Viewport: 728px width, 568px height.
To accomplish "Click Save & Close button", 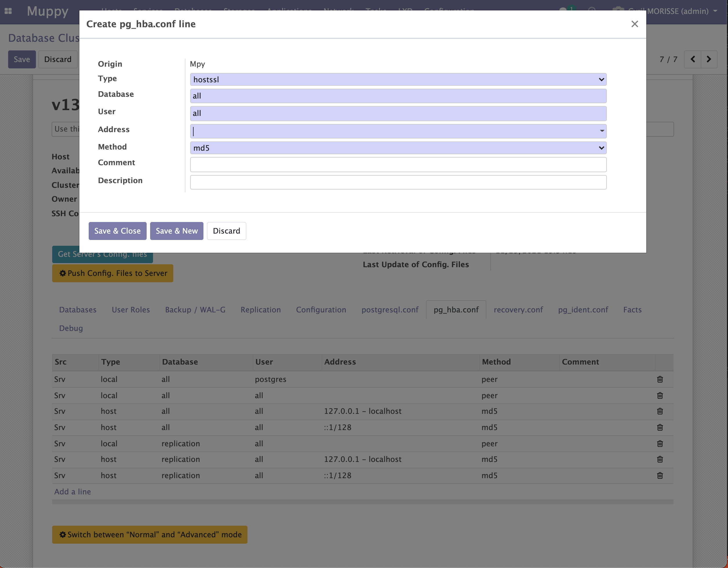I will [x=117, y=231].
